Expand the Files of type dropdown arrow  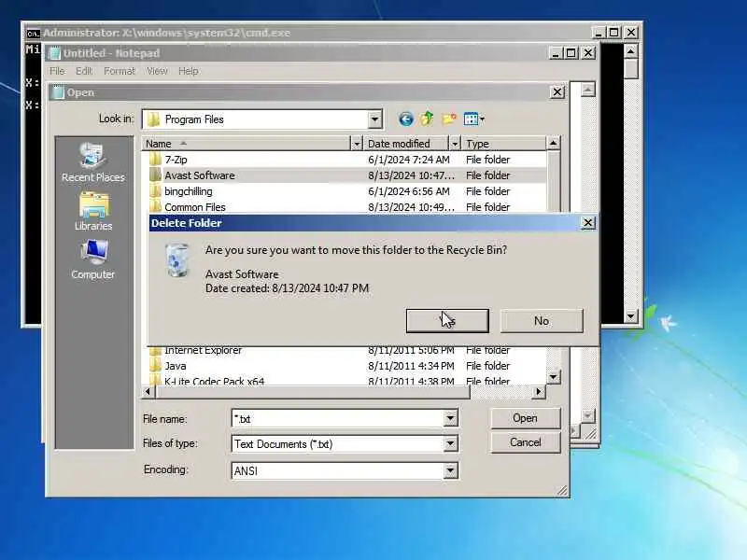coord(450,444)
